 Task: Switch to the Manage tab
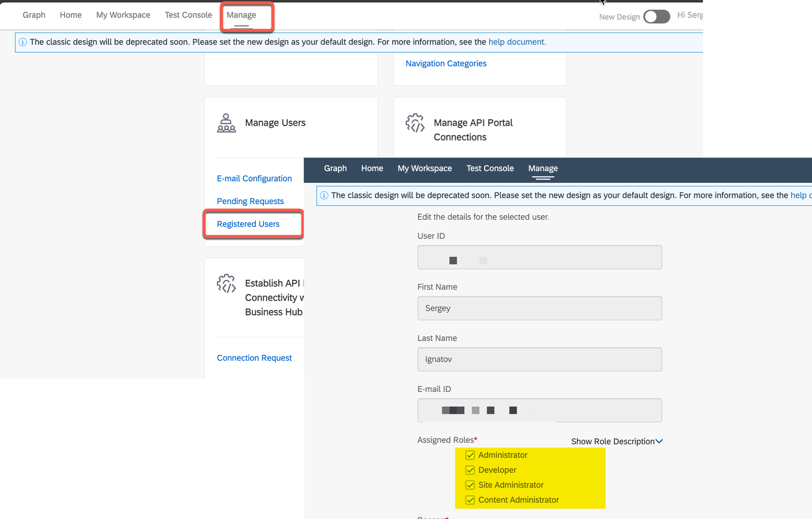[241, 15]
